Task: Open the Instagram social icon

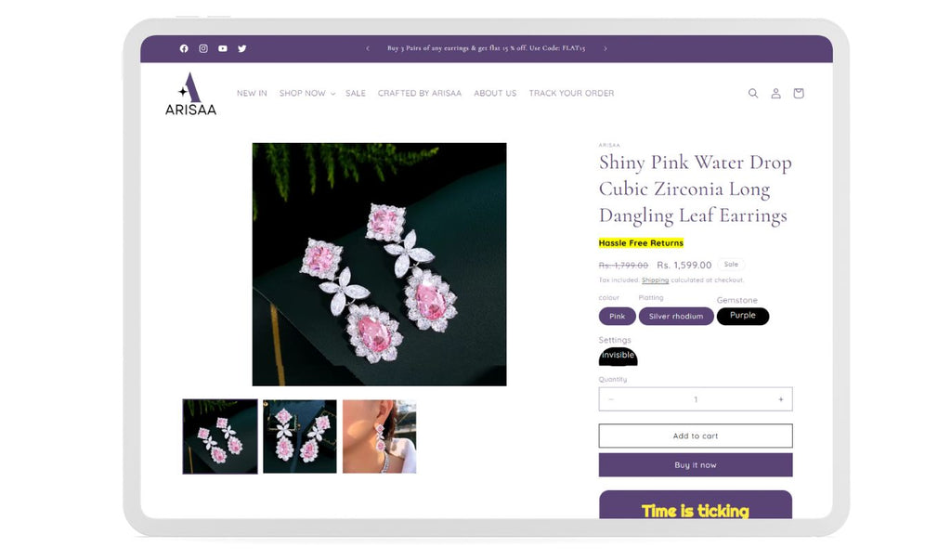Action: (203, 48)
